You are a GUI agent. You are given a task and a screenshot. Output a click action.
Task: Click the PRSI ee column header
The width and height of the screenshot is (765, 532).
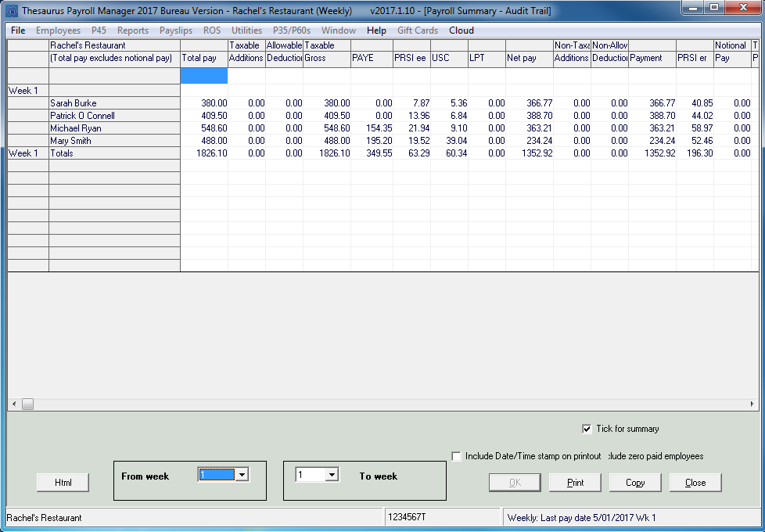410,58
